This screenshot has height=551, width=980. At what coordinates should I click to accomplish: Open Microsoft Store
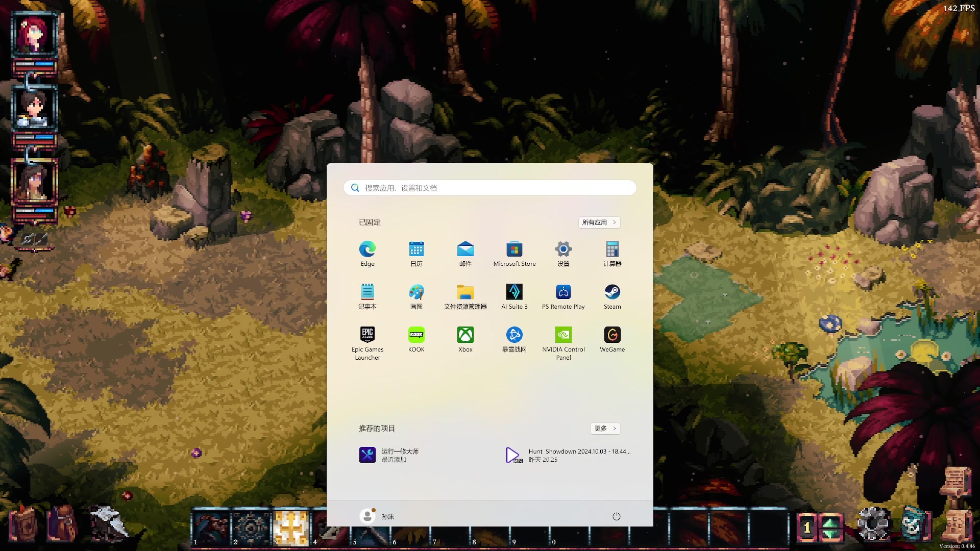(x=514, y=254)
